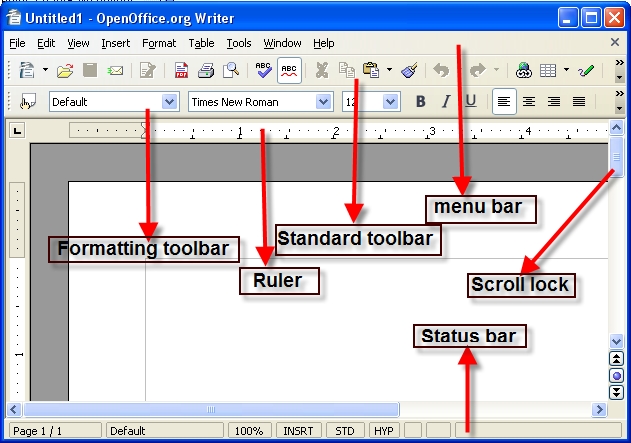The image size is (631, 443).
Task: Align text left
Action: coord(504,102)
